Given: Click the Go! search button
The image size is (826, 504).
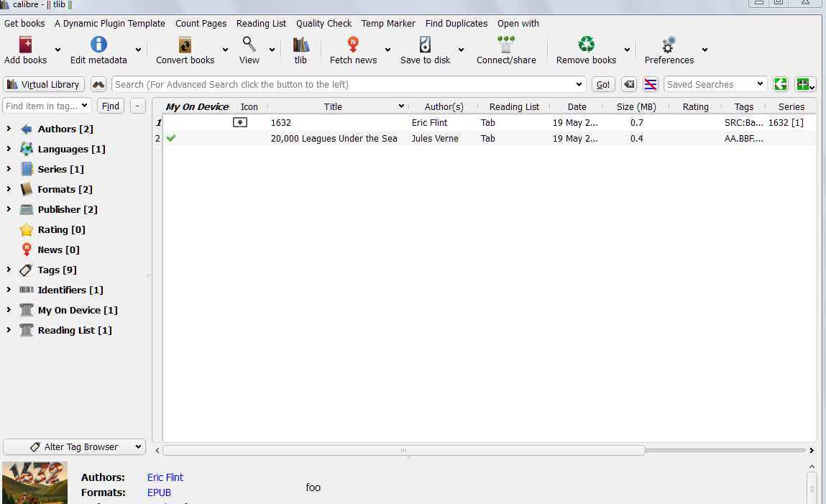Looking at the screenshot, I should click(603, 84).
